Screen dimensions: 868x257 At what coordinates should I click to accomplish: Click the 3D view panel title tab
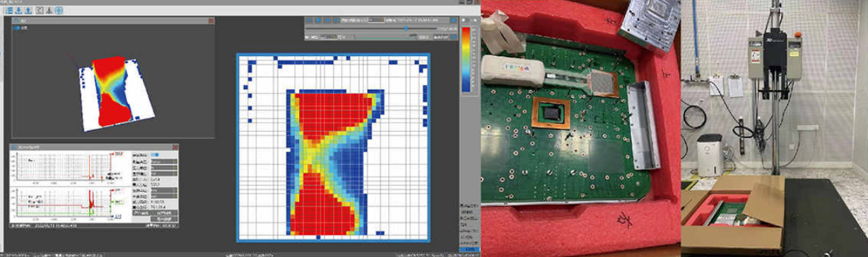coord(20,21)
